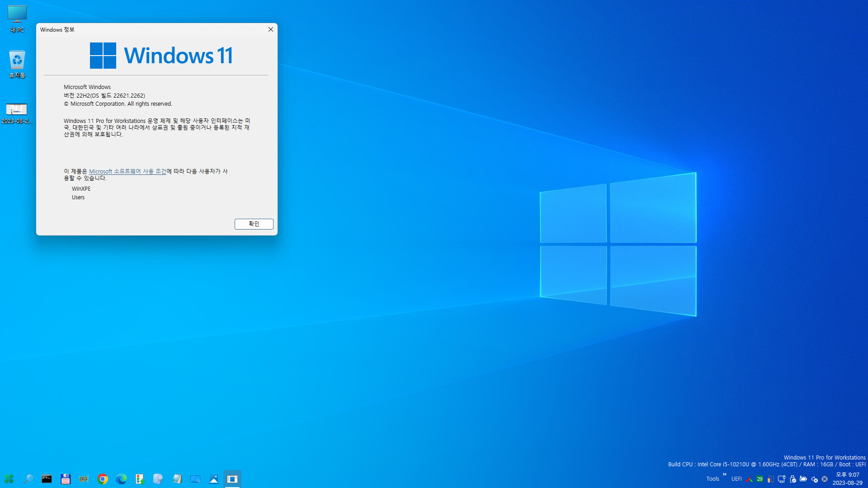Click the muted volume speaker tray icon
The width and height of the screenshot is (868, 488).
point(814,479)
